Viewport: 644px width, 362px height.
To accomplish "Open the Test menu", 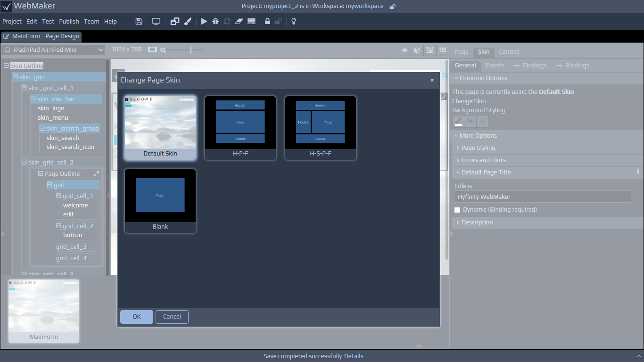I will 48,21.
